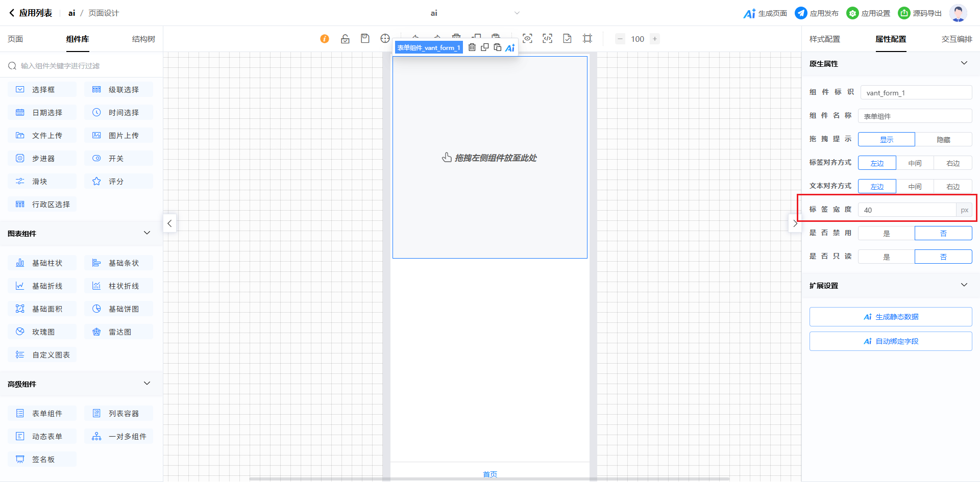Click the preview eye icon in toolbar
980x482 pixels.
(x=527, y=39)
